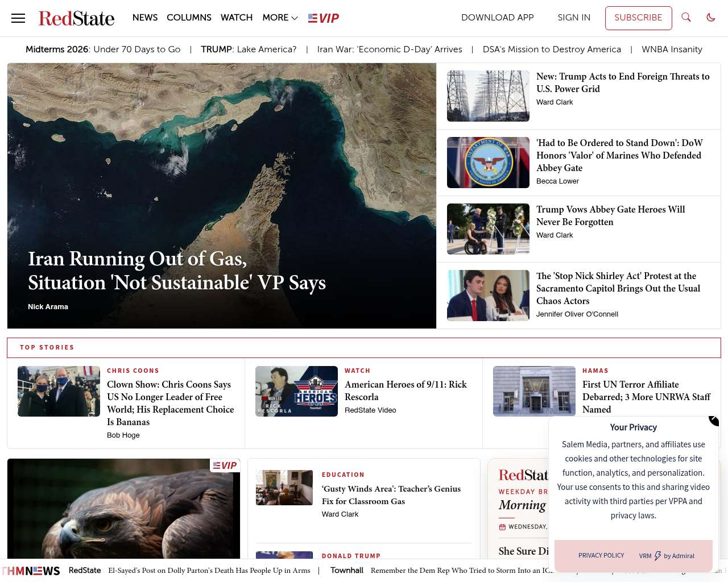Click the SIGN IN link
The height and width of the screenshot is (582, 728).
pyautogui.click(x=574, y=18)
